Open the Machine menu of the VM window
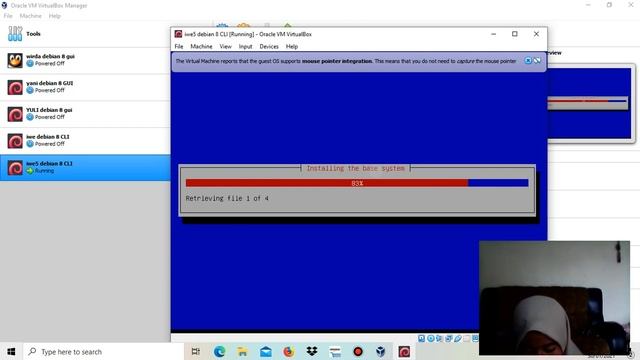 coord(201,47)
